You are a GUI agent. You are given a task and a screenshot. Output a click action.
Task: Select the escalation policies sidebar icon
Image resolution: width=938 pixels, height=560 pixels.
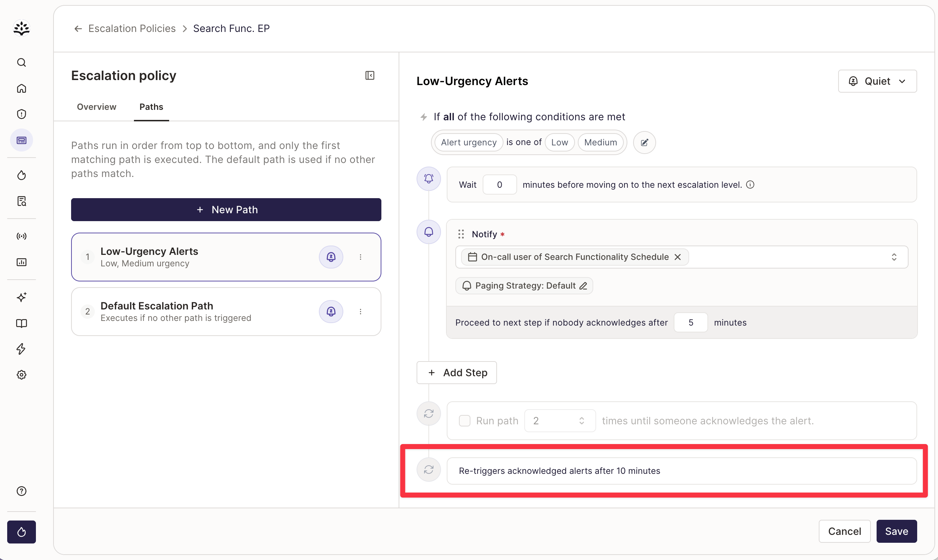(x=22, y=140)
